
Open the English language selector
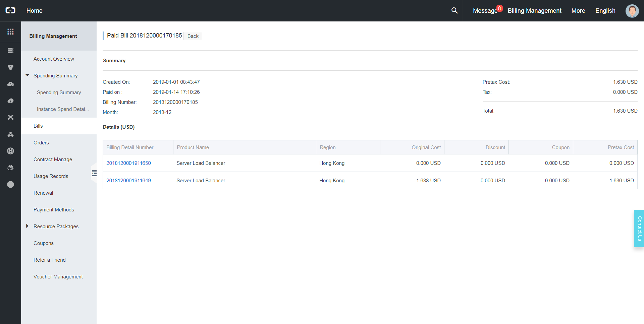click(605, 11)
